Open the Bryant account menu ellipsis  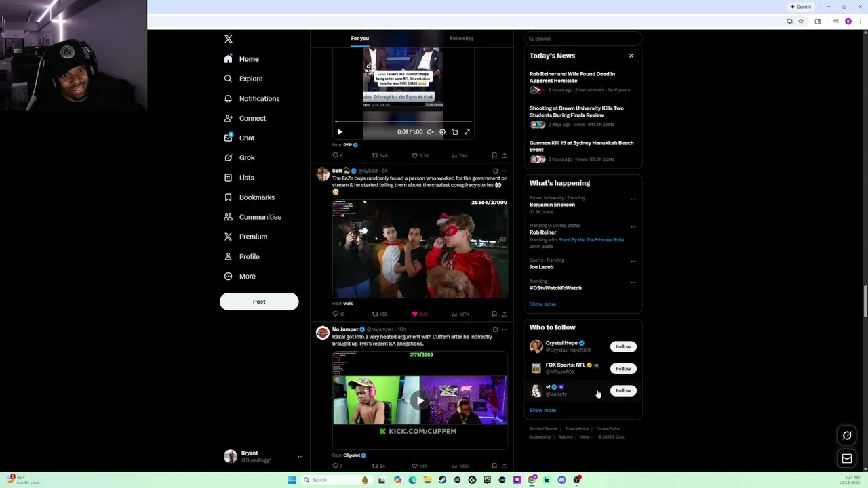(300, 457)
